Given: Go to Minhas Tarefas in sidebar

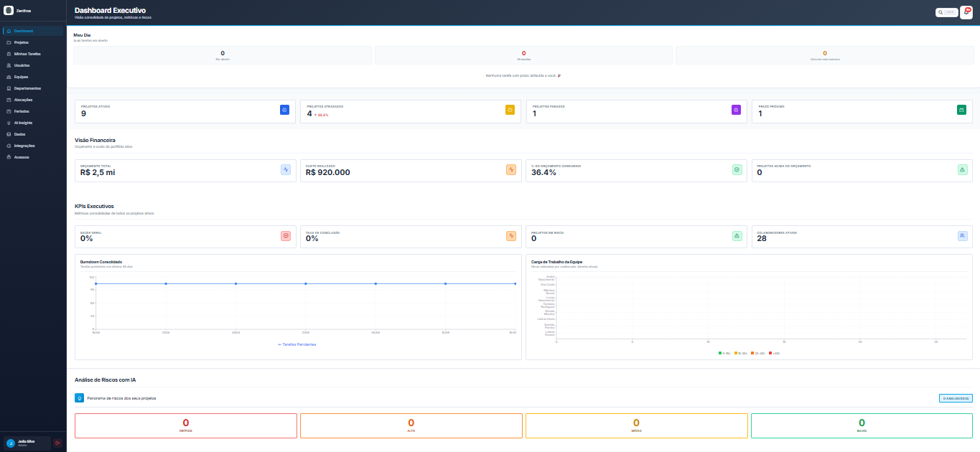Looking at the screenshot, I should 33,54.
